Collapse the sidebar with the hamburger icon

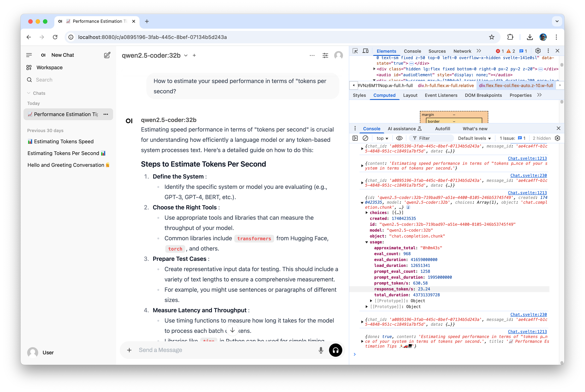point(29,55)
